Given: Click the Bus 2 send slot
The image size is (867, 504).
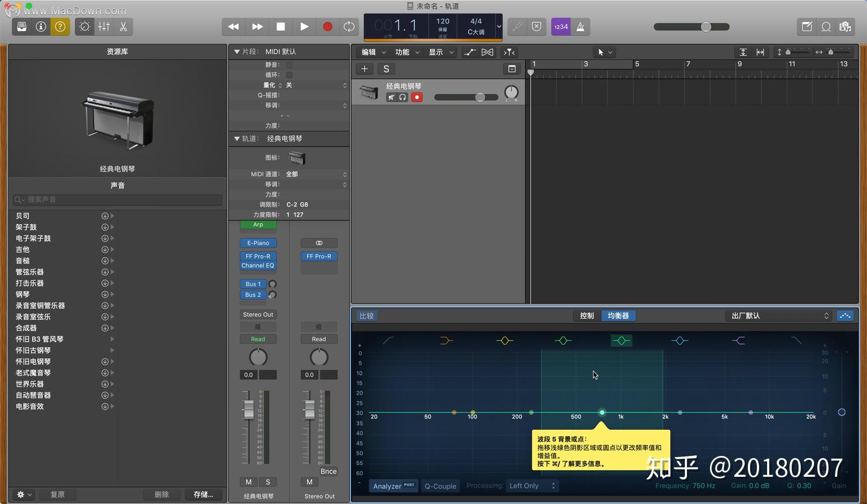Looking at the screenshot, I should coord(253,295).
